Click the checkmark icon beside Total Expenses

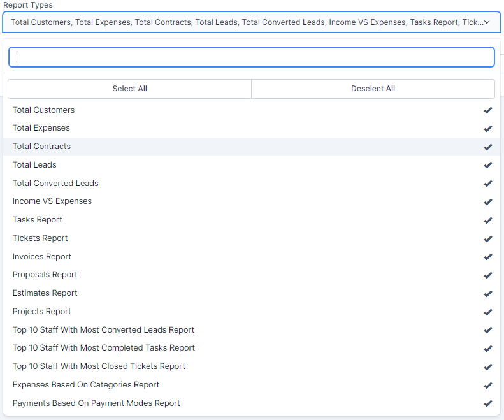pos(487,128)
